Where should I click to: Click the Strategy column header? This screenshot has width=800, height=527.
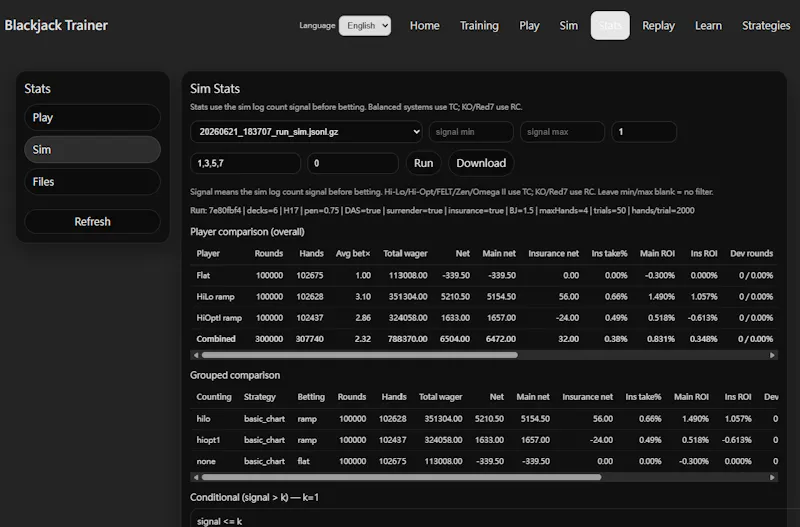pos(260,397)
